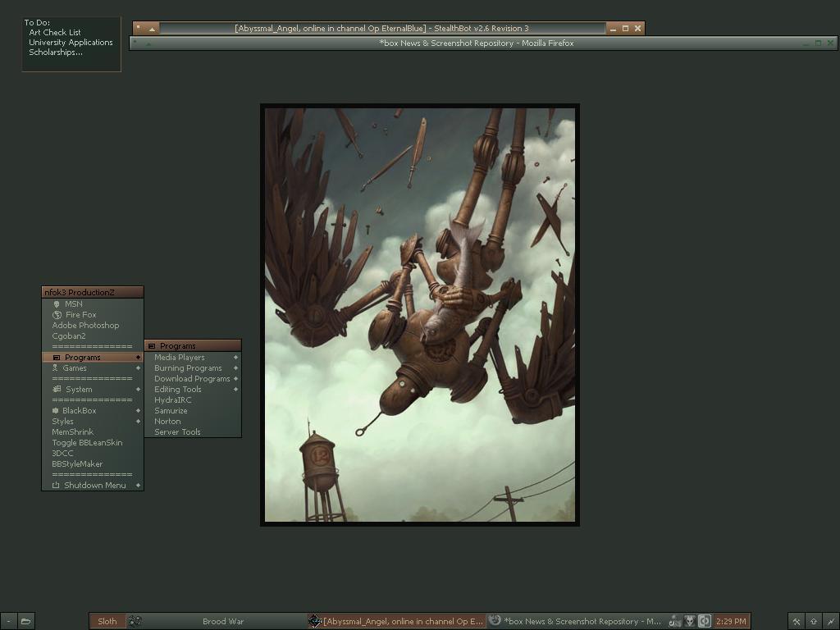840x630 pixels.
Task: Open 3DCC from the menu
Action: pos(62,453)
